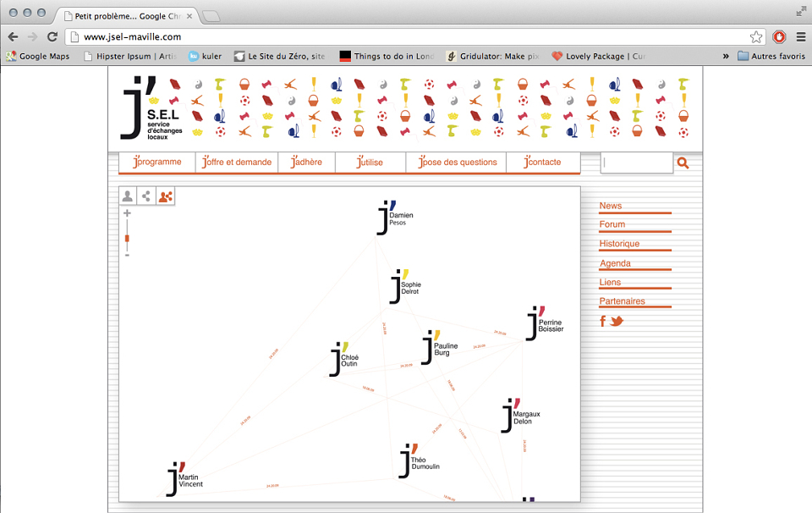Open the Chrome hamburger menu
The image size is (812, 513).
click(801, 36)
